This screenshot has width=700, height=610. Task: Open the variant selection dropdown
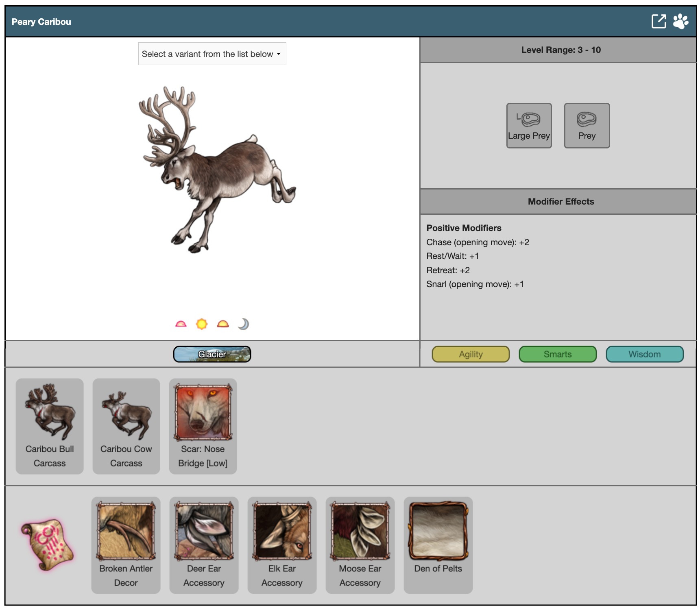pyautogui.click(x=212, y=54)
